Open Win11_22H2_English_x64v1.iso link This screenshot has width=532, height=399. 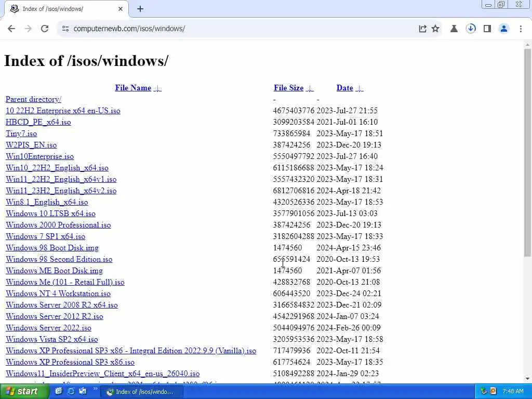click(x=61, y=179)
